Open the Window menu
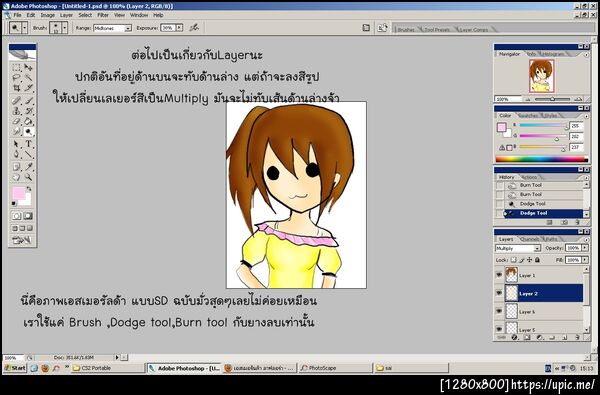Screen dimensions: 600x395 click(x=139, y=15)
